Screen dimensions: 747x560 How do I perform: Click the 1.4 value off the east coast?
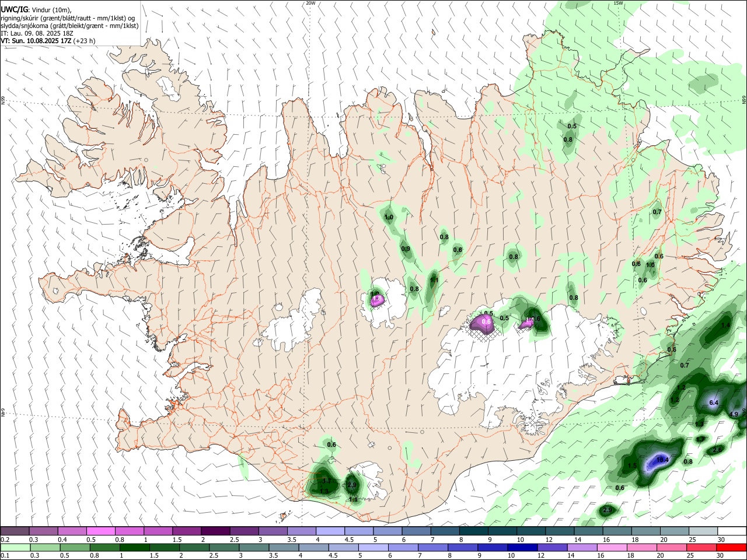(x=726, y=325)
